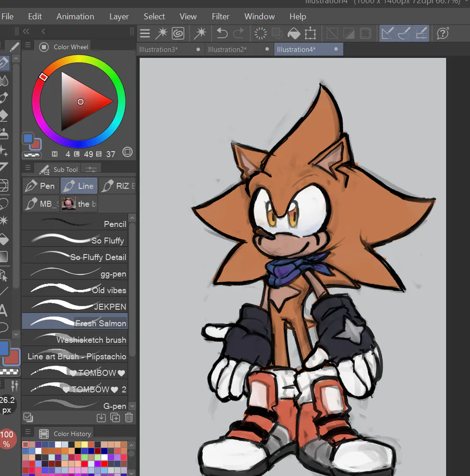
Task: Select the Text tool letter A
Action: 3,310
